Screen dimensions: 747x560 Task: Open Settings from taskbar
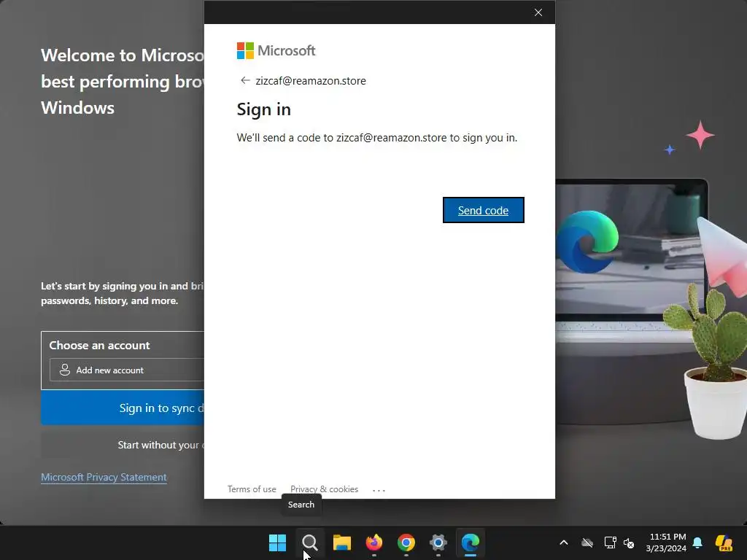tap(438, 542)
